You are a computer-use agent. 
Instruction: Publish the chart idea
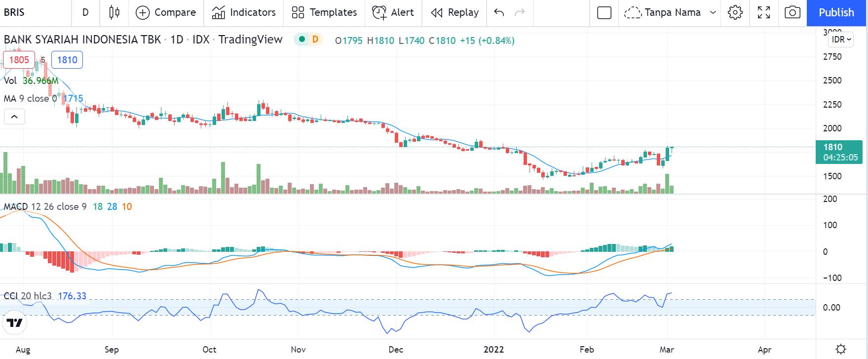[x=836, y=13]
